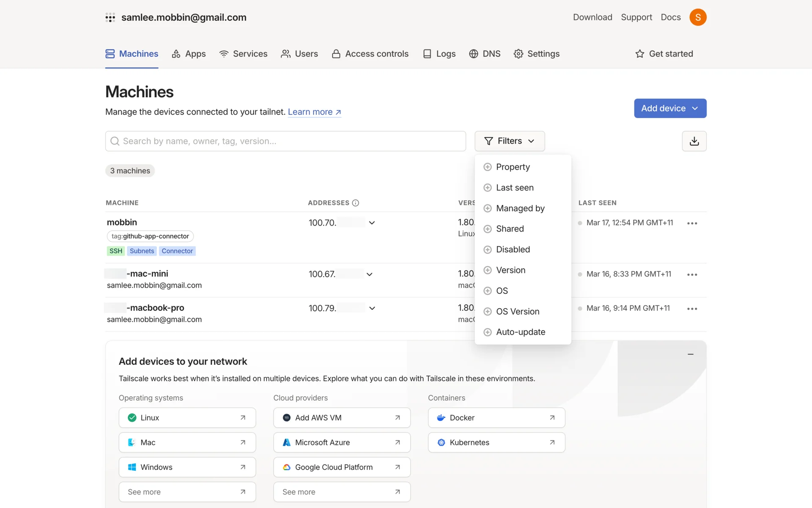This screenshot has height=508, width=812.
Task: Click the orange S user avatar
Action: pos(698,17)
